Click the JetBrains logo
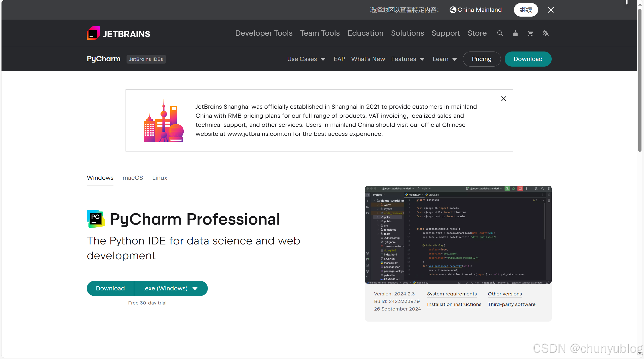The image size is (644, 359). 118,33
